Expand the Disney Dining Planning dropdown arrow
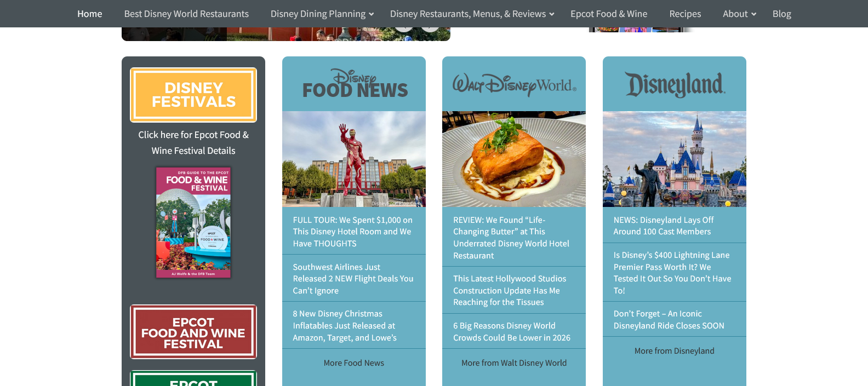The height and width of the screenshot is (386, 868). tap(372, 14)
